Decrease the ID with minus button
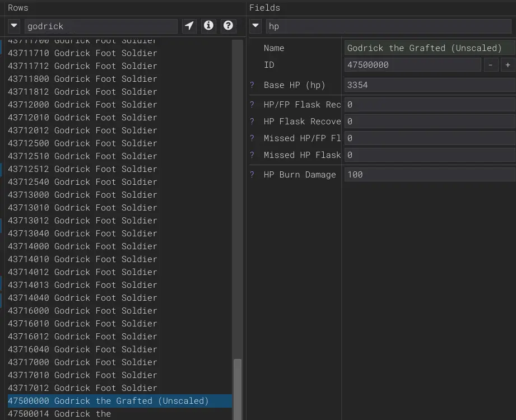Viewport: 516px width, 420px height. pyautogui.click(x=491, y=65)
